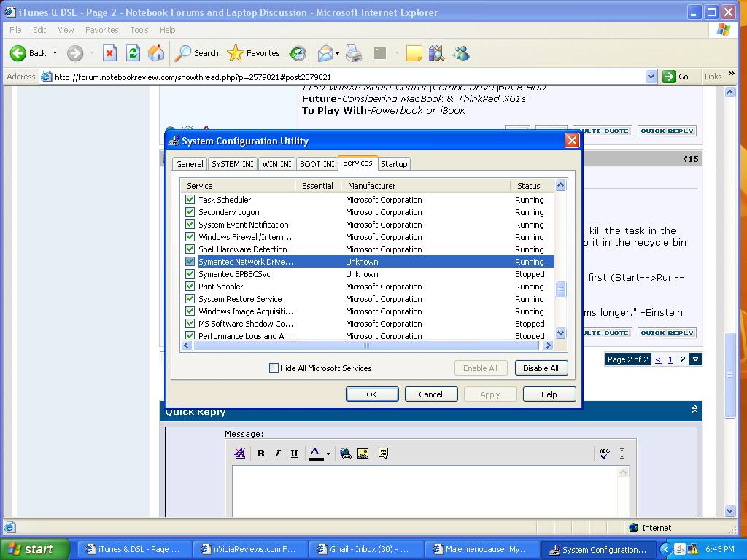This screenshot has width=747, height=560.
Task: Go Back in Internet Explorer
Action: point(28,53)
